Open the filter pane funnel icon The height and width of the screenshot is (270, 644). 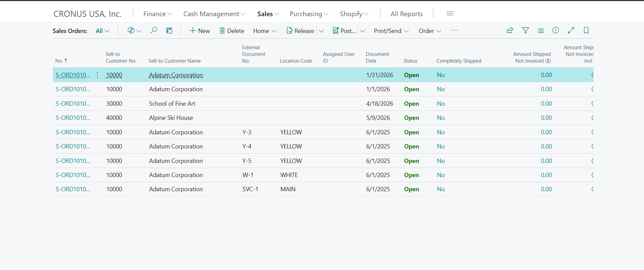click(x=525, y=31)
